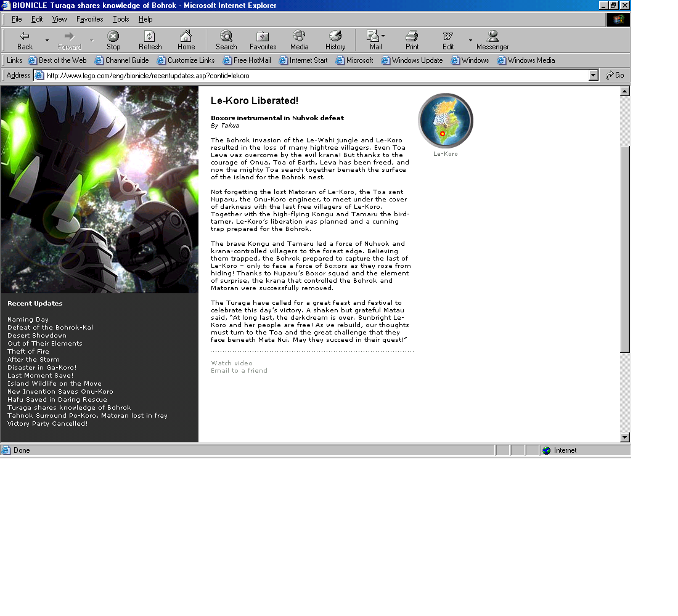Click the Le-Koro island map thumbnail

(446, 121)
